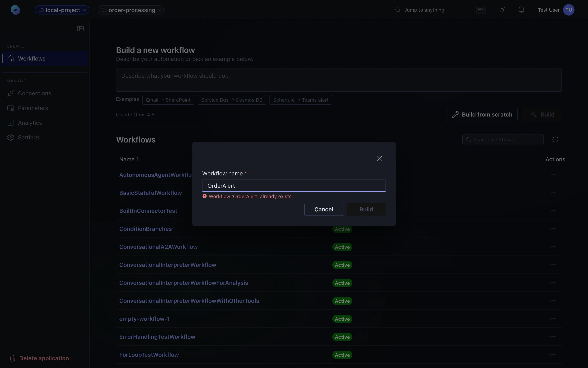Open actions menu for ConversationalInterpreterWorkflowForAnalysis row
Screen dimensions: 588x368
coord(552,283)
